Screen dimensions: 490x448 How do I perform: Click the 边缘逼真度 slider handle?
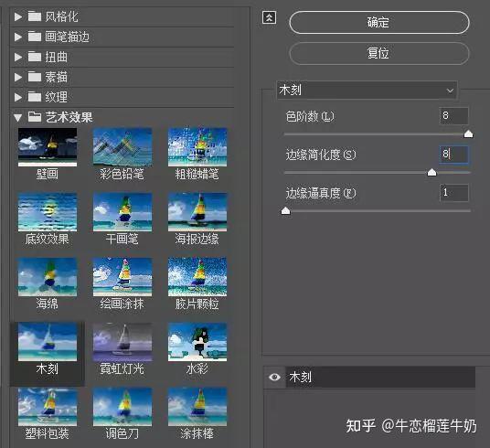(285, 211)
